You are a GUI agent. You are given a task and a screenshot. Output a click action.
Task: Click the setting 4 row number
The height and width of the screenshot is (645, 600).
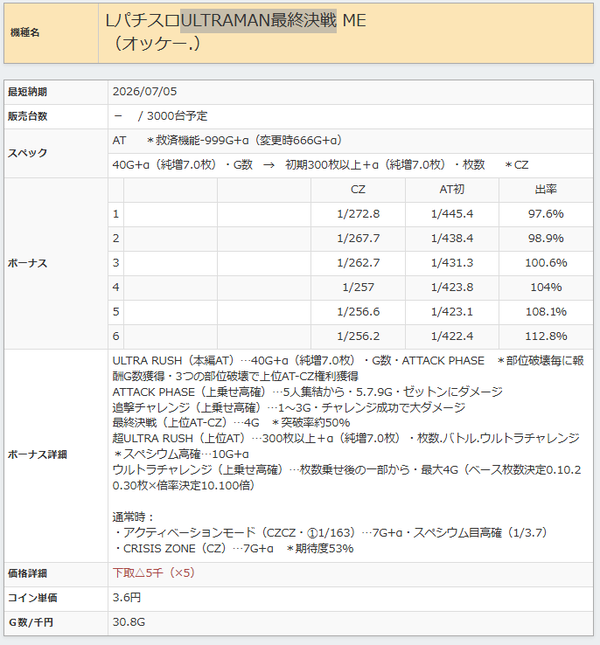(116, 287)
